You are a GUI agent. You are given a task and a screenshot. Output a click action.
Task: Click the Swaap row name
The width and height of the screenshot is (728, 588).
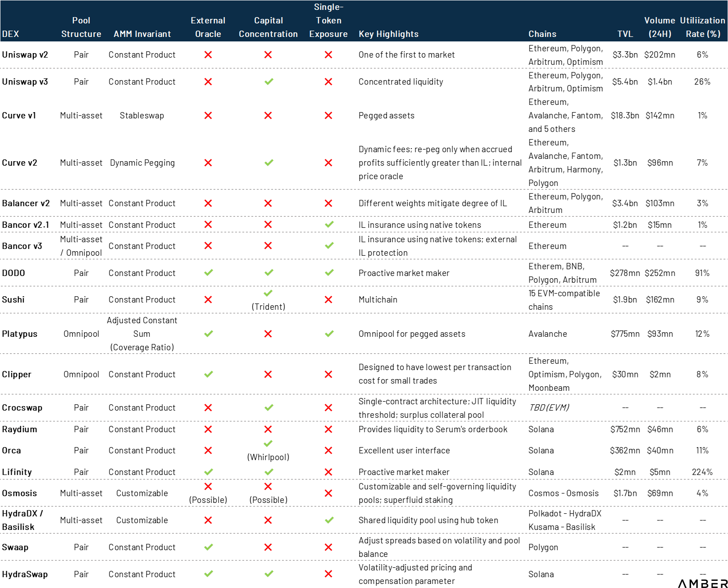pyautogui.click(x=15, y=547)
